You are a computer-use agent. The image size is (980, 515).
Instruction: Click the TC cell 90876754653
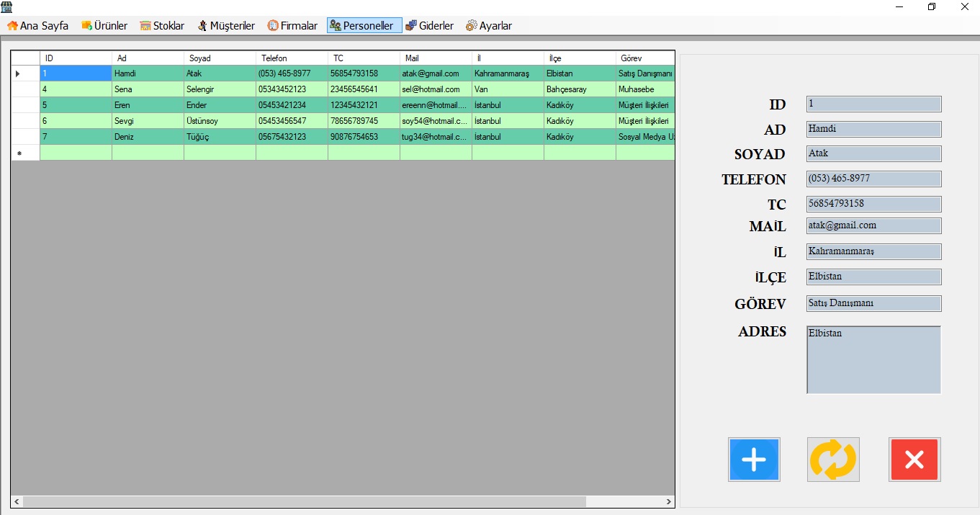tap(364, 137)
